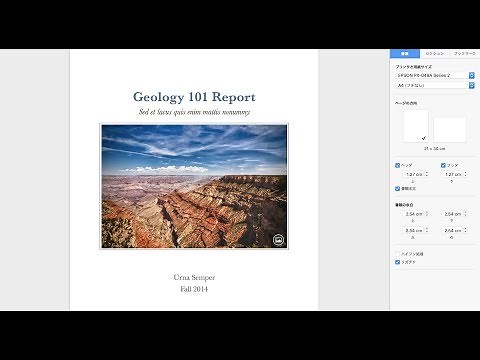Click the footer distance stepper arrows

tap(466, 174)
